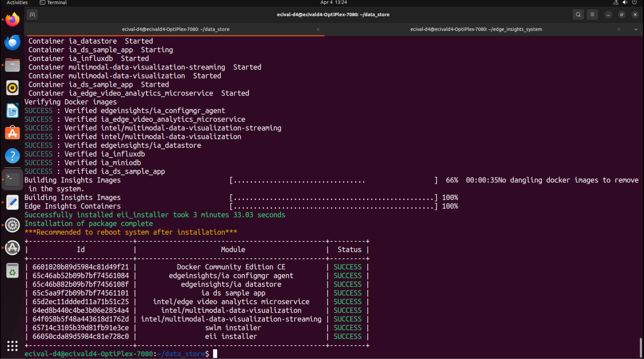The height and width of the screenshot is (359, 644).
Task: Open the Activities overview
Action: (x=17, y=3)
